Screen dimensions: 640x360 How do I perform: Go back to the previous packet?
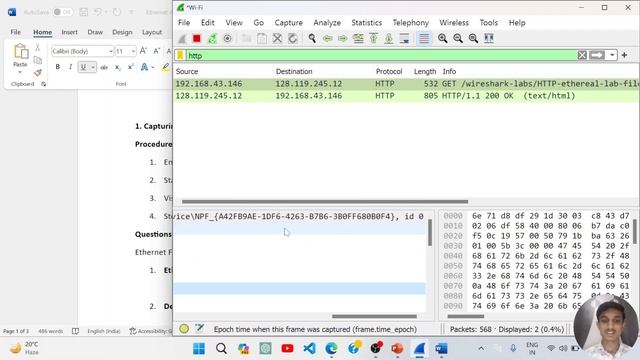click(x=327, y=38)
